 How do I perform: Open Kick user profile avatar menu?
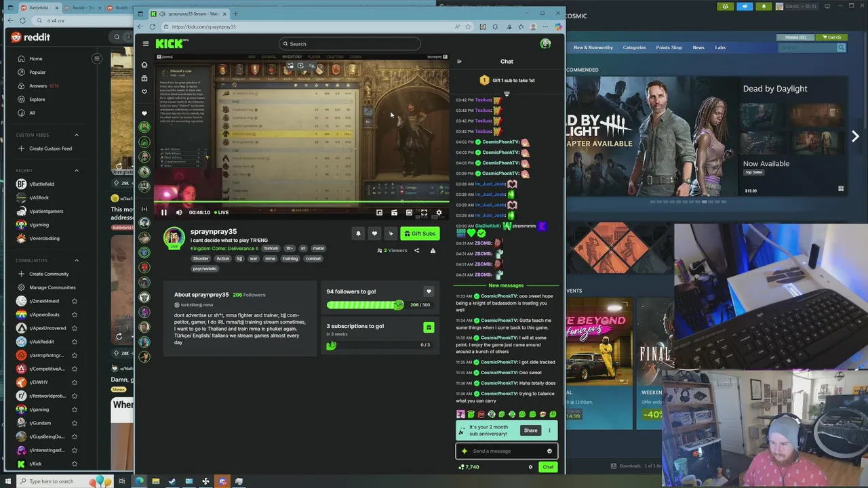(545, 43)
